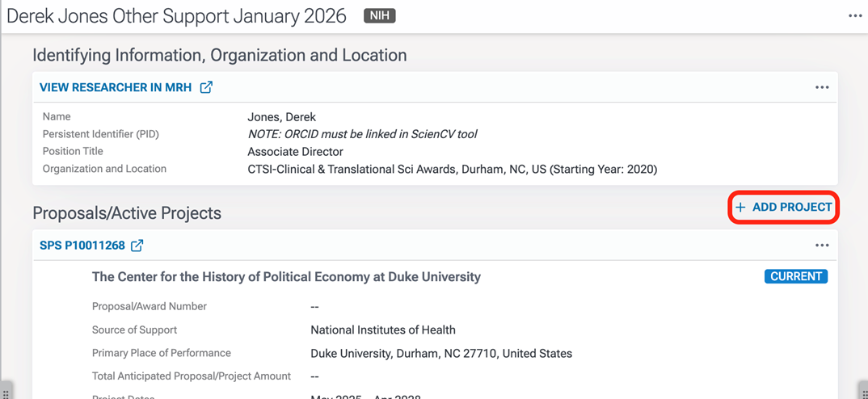Click external link icon next to SPS P10011268
The width and height of the screenshot is (868, 399).
click(137, 246)
